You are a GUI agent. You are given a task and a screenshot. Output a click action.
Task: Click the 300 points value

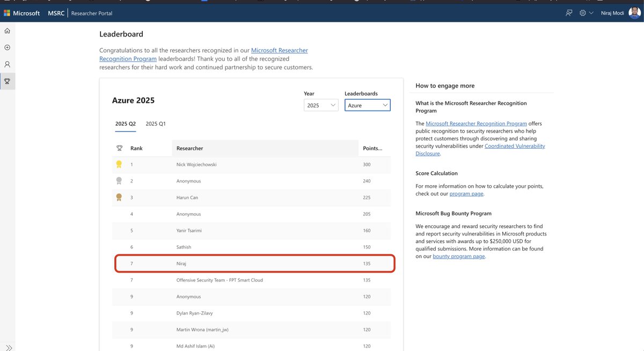point(367,164)
